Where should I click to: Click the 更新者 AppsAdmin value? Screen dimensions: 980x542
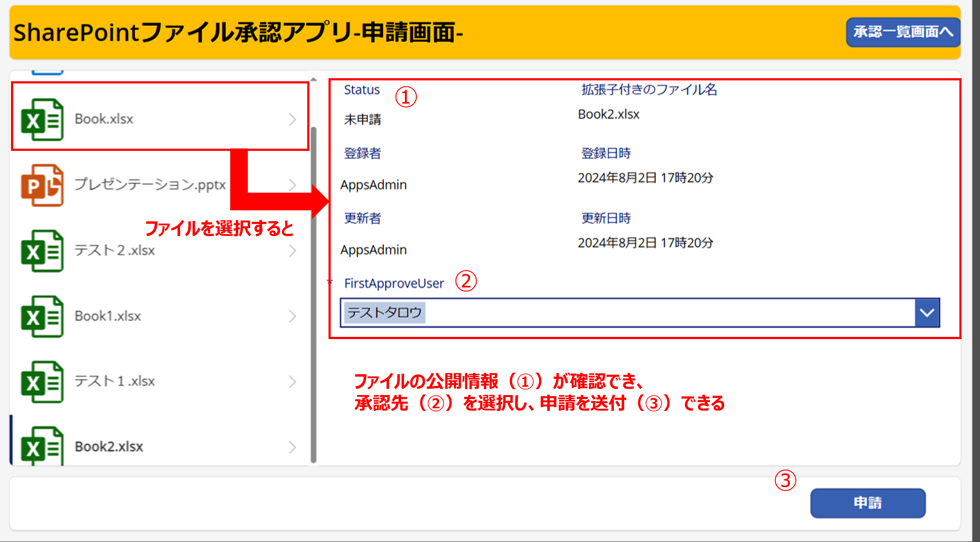point(373,250)
